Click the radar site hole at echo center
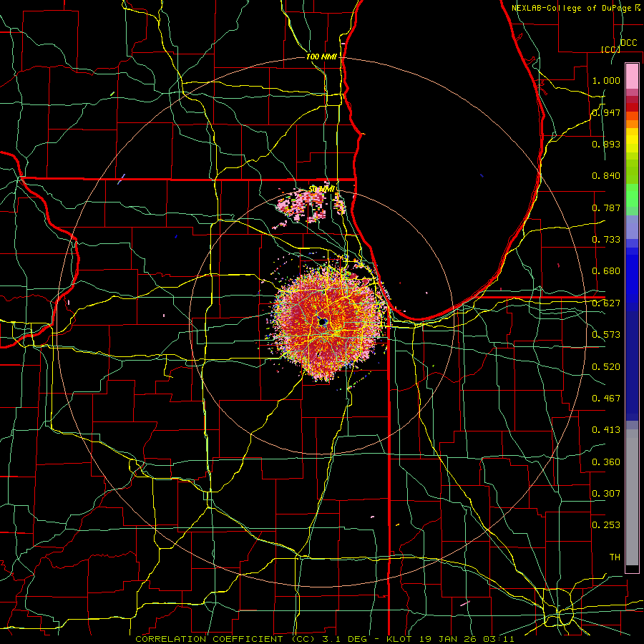 click(x=323, y=321)
